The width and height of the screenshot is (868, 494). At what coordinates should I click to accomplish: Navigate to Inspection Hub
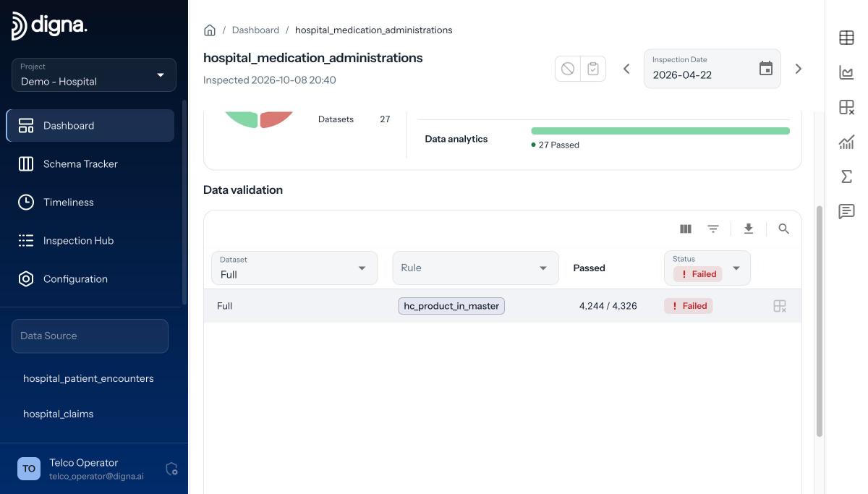click(x=78, y=241)
